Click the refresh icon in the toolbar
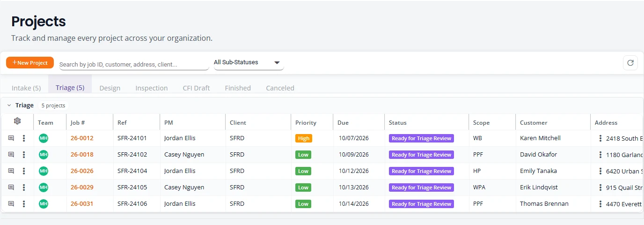Viewport: 644px width, 225px height. (630, 63)
